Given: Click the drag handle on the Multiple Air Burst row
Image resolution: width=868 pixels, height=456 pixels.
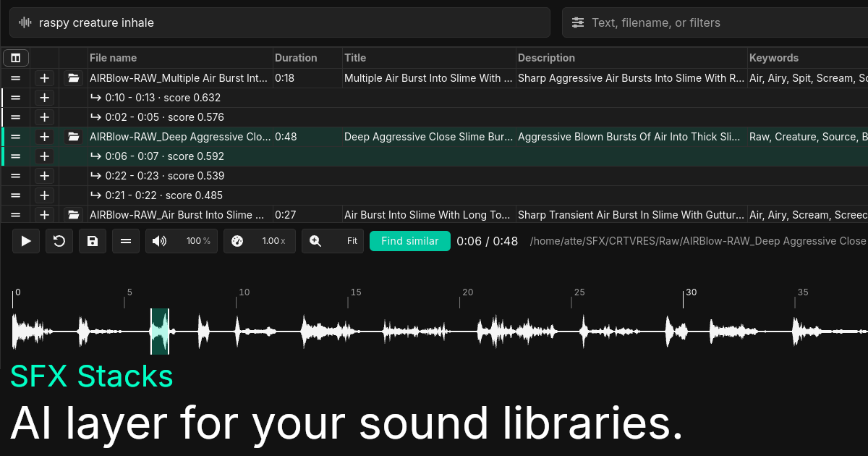Looking at the screenshot, I should (x=16, y=78).
